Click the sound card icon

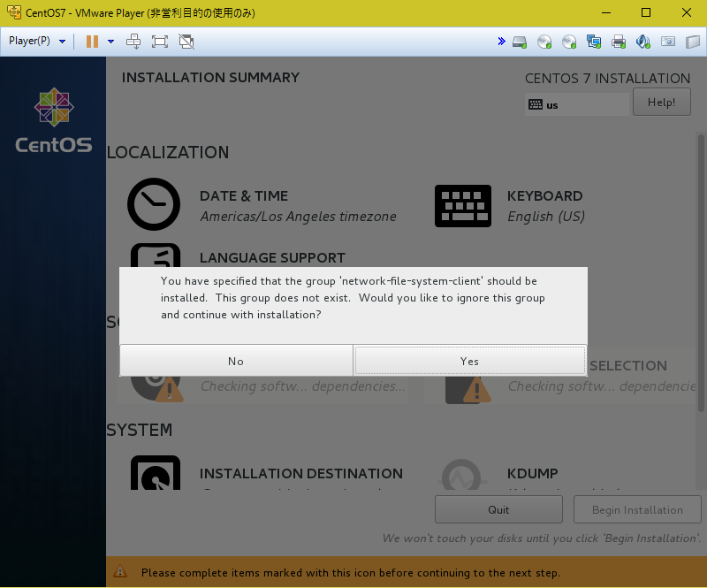(643, 42)
